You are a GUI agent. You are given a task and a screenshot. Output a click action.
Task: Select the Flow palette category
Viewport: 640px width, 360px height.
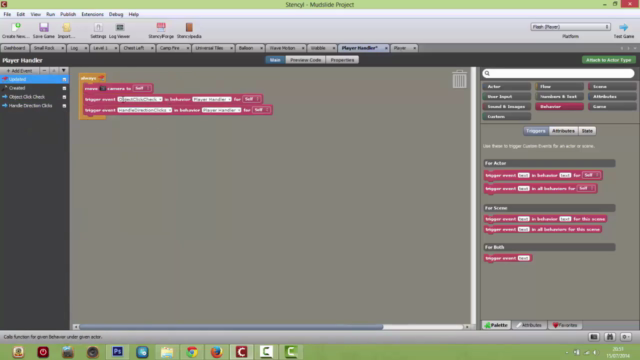[x=559, y=87]
